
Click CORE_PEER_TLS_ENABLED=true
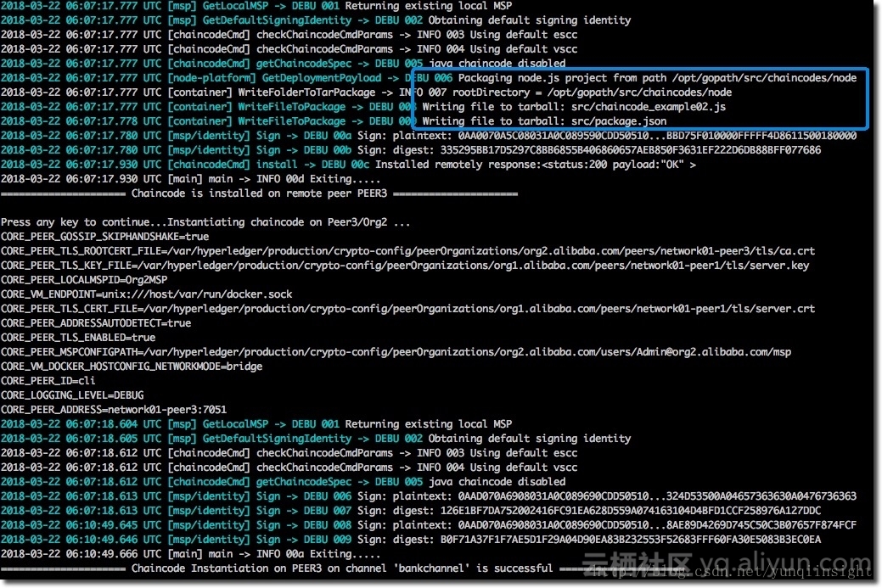tap(77, 338)
